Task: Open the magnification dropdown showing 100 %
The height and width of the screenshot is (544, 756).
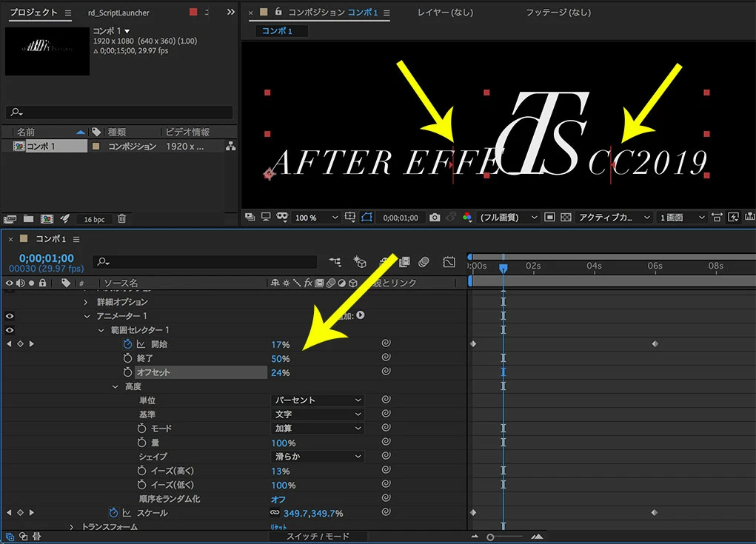Action: (316, 218)
